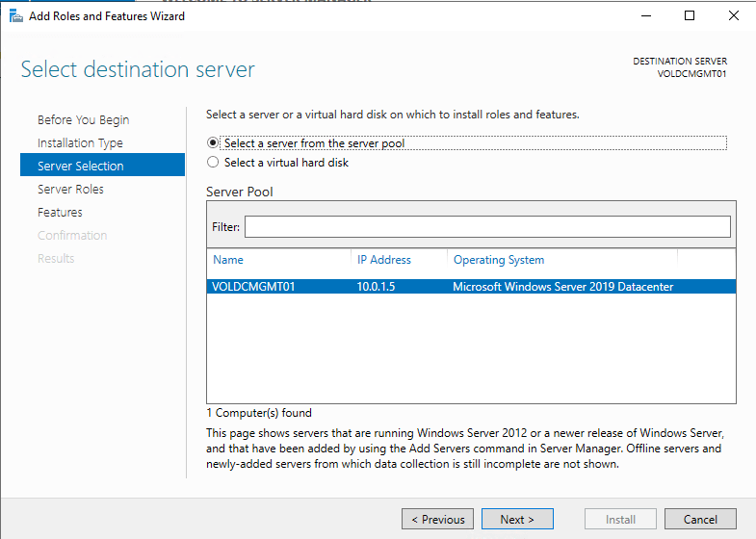Close the Add Roles and Features Wizard

coord(734,15)
